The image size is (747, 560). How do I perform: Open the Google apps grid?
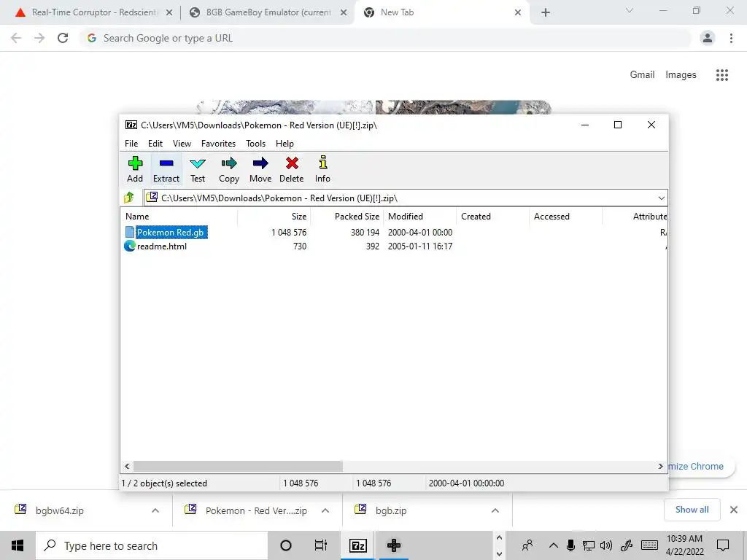tap(722, 75)
